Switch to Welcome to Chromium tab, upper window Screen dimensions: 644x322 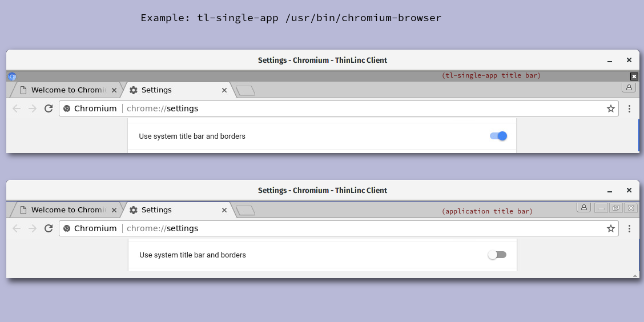click(x=66, y=90)
